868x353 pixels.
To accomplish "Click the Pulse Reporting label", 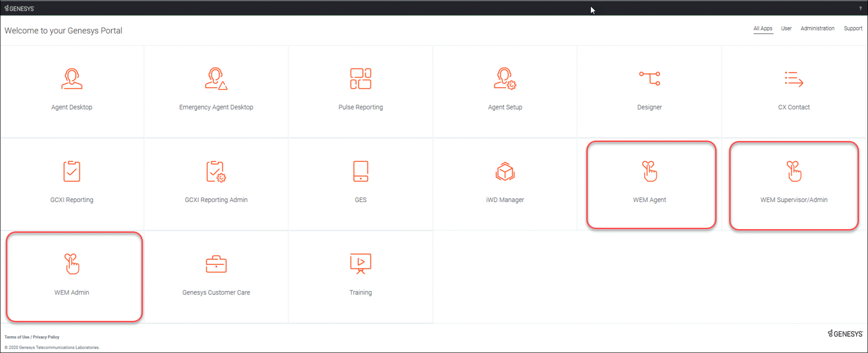I will (361, 108).
